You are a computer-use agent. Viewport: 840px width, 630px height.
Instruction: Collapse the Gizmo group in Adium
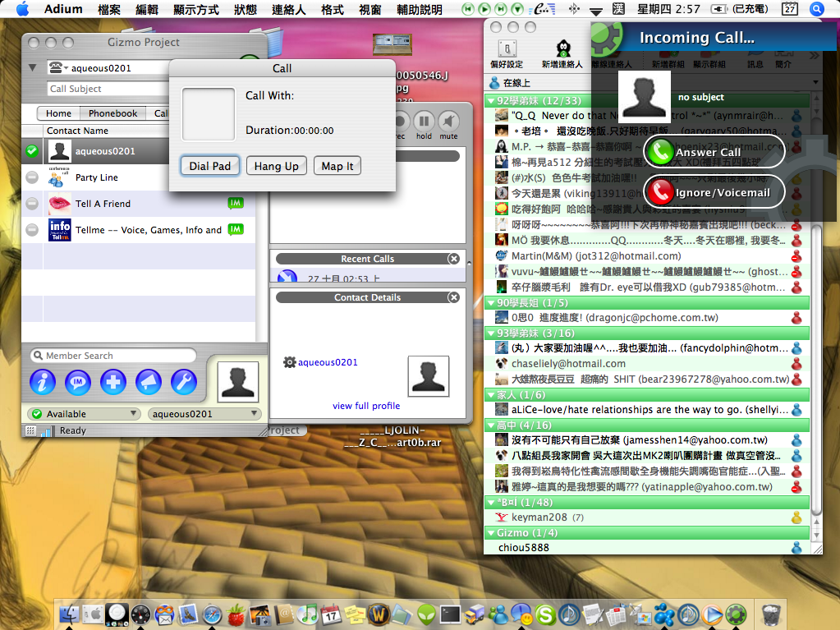[491, 533]
